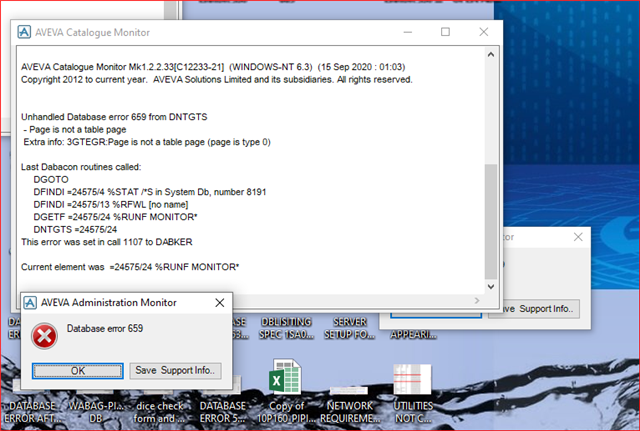The height and width of the screenshot is (431, 640).
Task: Select the DATABASE ERROR 5... desktop icon
Action: pyautogui.click(x=223, y=412)
